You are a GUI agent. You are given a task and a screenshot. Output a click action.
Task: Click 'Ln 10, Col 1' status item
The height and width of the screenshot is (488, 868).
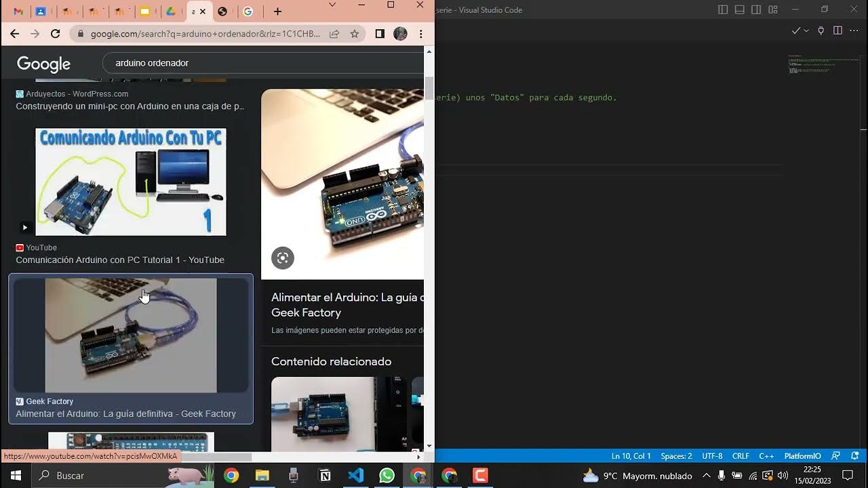tap(631, 456)
